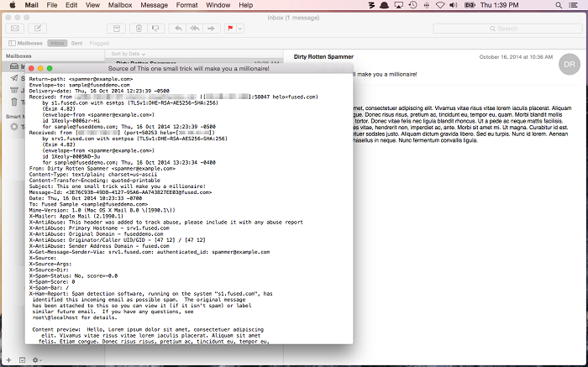Image resolution: width=588 pixels, height=367 pixels.
Task: Open the Apple menu
Action: pos(13,5)
